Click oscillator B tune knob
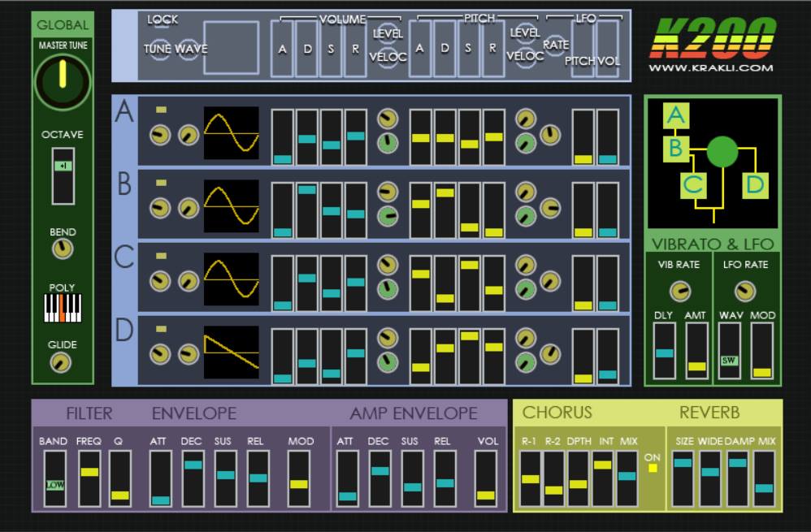This screenshot has width=811, height=532. point(160,209)
